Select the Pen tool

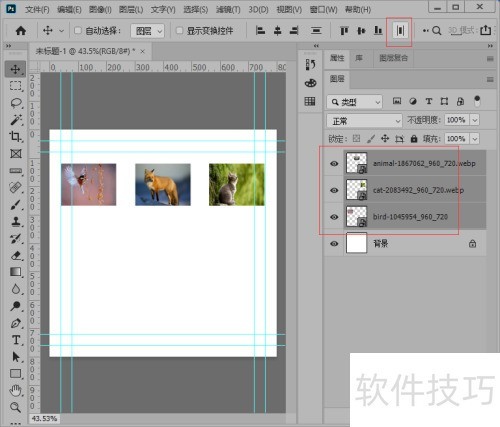(16, 323)
